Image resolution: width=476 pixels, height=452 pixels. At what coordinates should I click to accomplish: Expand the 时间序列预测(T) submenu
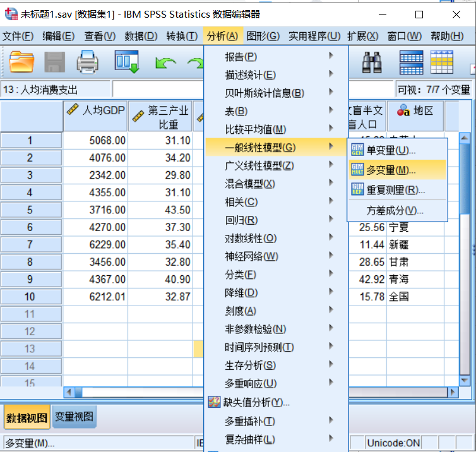(277, 347)
